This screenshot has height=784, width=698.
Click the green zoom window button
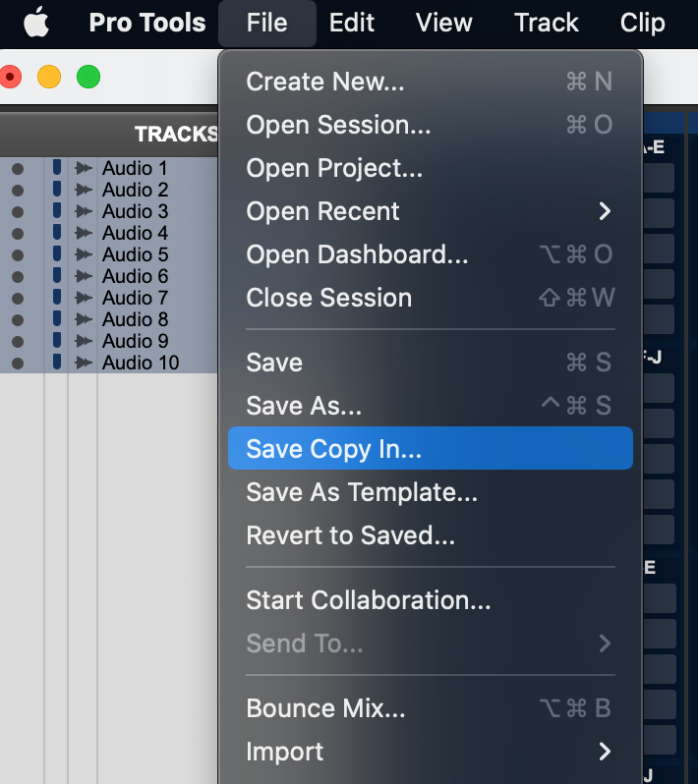pos(88,77)
